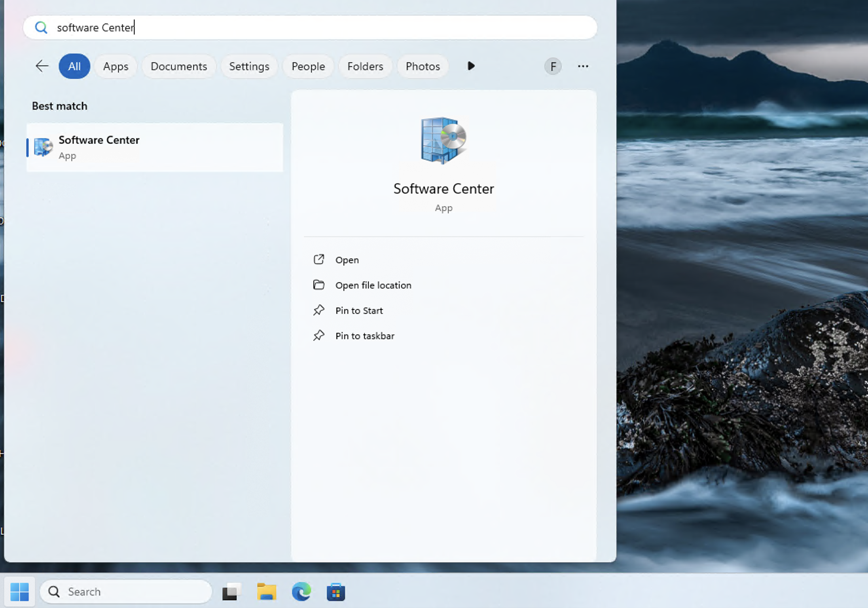Switch to the People filter
868x608 pixels.
308,66
